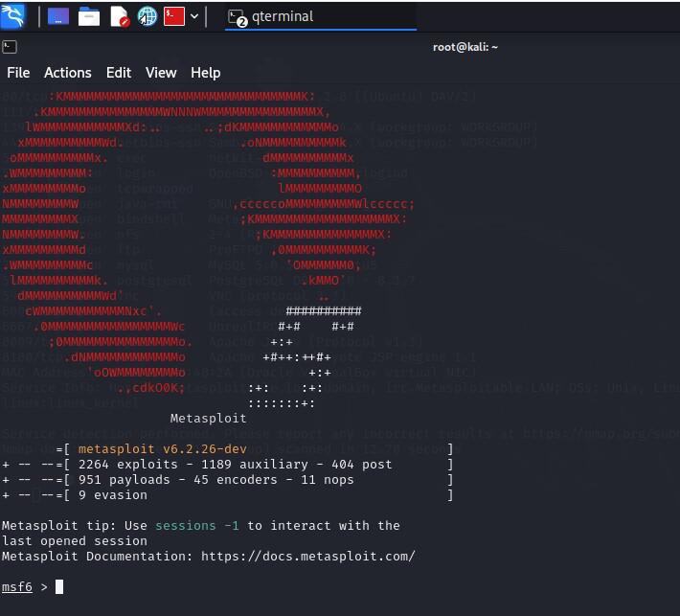Launch the text editor panel icon
The width and height of the screenshot is (680, 616).
point(120,17)
